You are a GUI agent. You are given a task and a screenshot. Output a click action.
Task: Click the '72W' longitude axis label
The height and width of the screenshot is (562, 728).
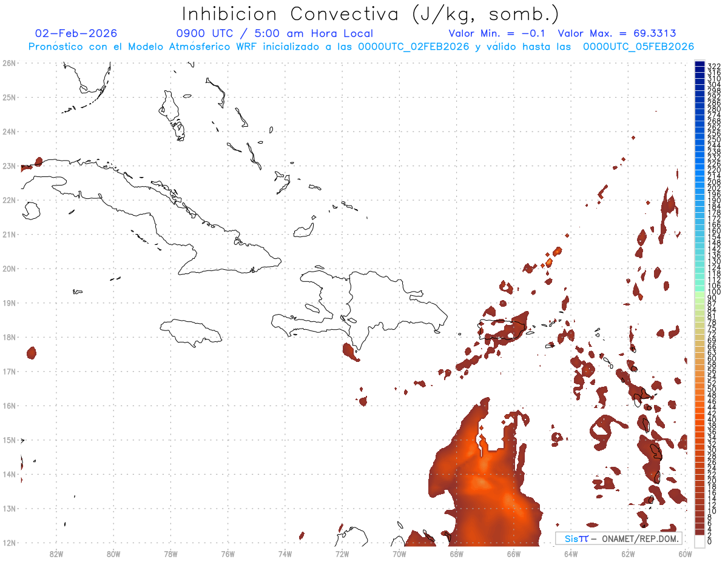pos(342,554)
